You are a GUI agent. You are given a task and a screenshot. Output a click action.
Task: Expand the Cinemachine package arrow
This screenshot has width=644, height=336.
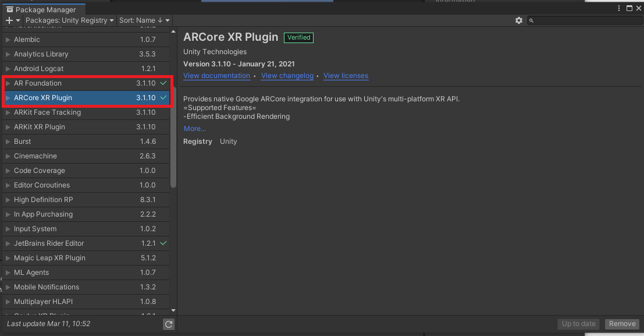click(x=8, y=156)
